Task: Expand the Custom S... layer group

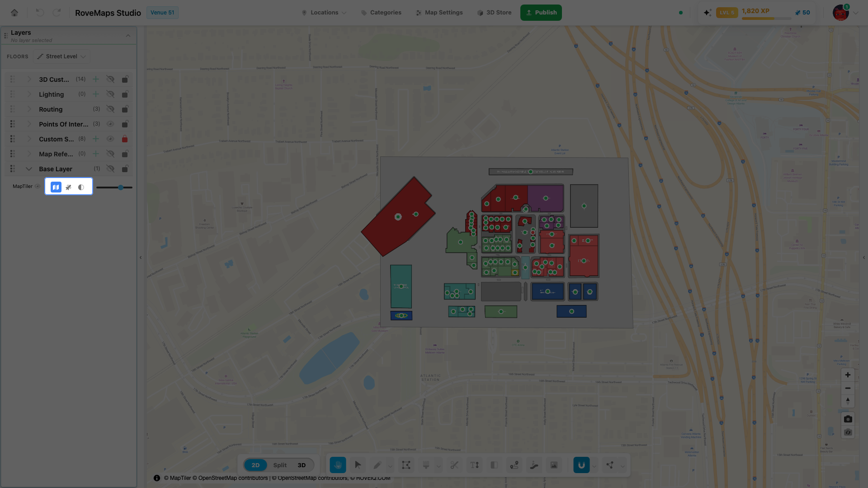Action: pos(29,139)
